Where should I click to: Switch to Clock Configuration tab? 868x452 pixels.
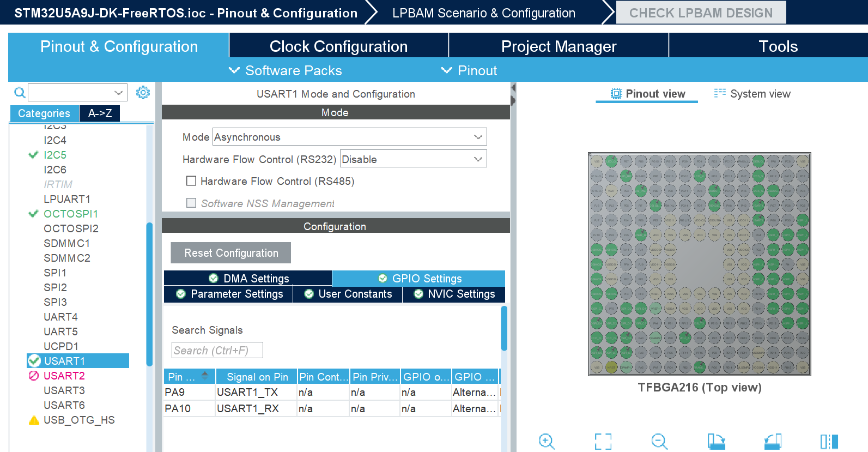tap(338, 46)
